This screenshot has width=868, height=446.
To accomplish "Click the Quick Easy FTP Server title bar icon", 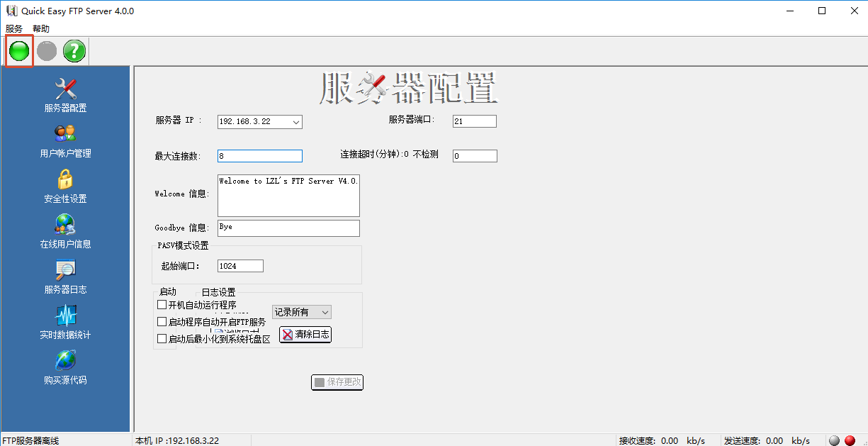I will [x=11, y=11].
